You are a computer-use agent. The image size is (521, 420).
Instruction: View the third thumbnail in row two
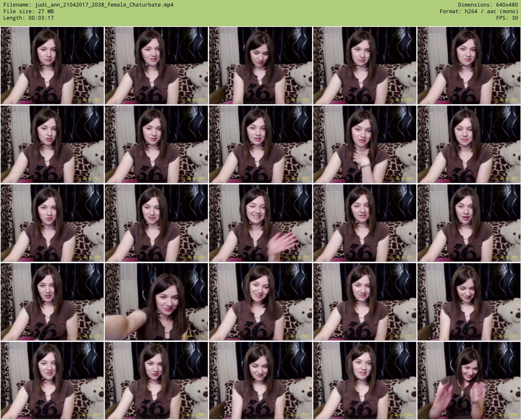tap(260, 144)
